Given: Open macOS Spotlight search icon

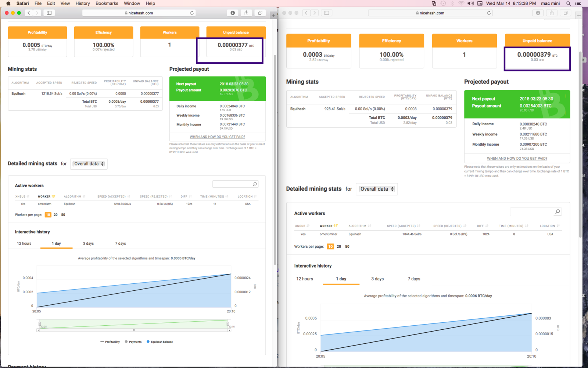Looking at the screenshot, I should [568, 3].
